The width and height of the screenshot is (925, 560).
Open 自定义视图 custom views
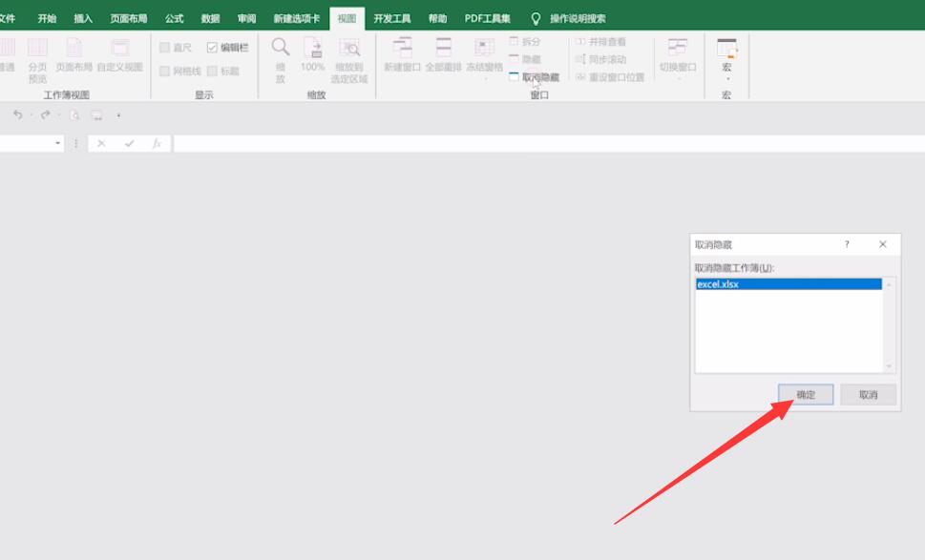click(119, 54)
